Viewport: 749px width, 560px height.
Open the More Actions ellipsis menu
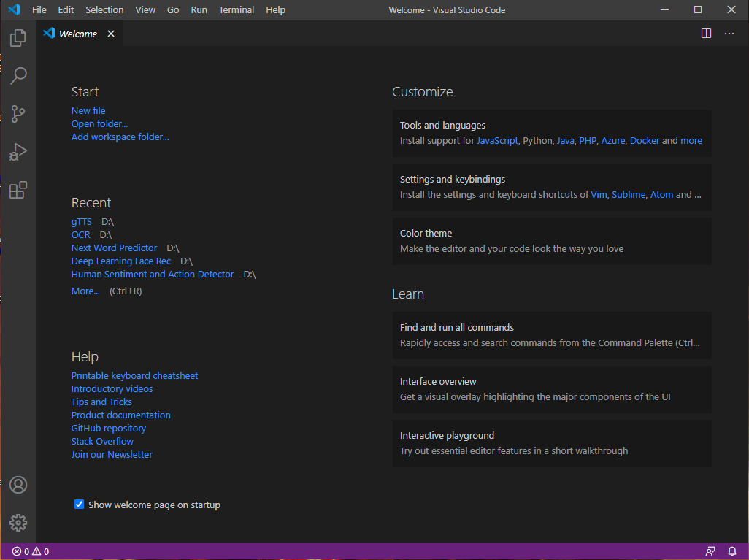click(x=729, y=34)
